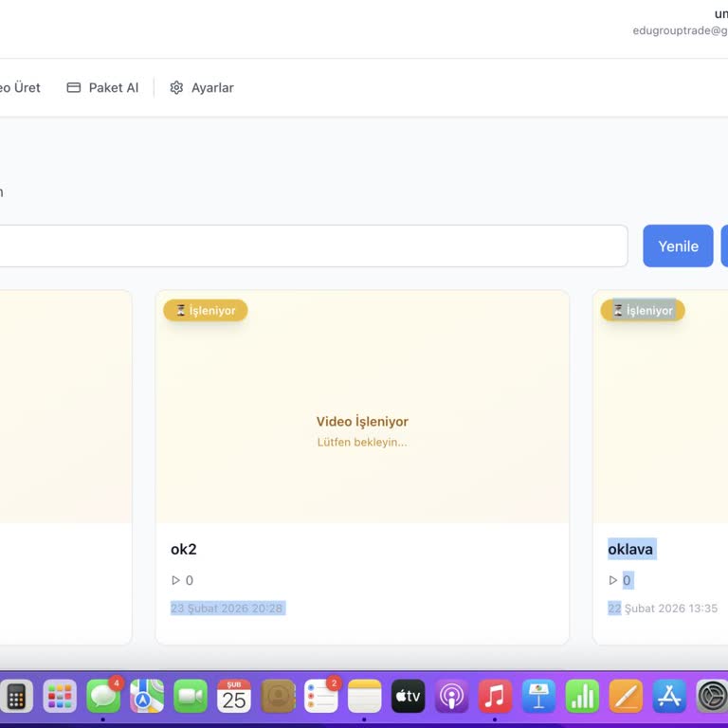Screen dimensions: 728x728
Task: Open Notes app in the dock
Action: (364, 696)
